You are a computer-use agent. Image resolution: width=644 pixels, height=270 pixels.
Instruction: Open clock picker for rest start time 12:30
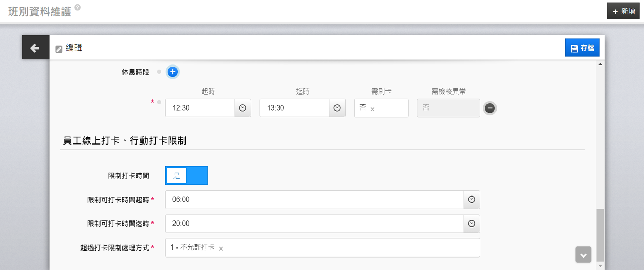click(x=243, y=108)
